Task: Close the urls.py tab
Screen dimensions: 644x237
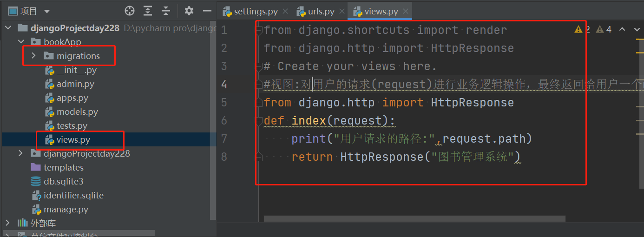Action: tap(342, 12)
